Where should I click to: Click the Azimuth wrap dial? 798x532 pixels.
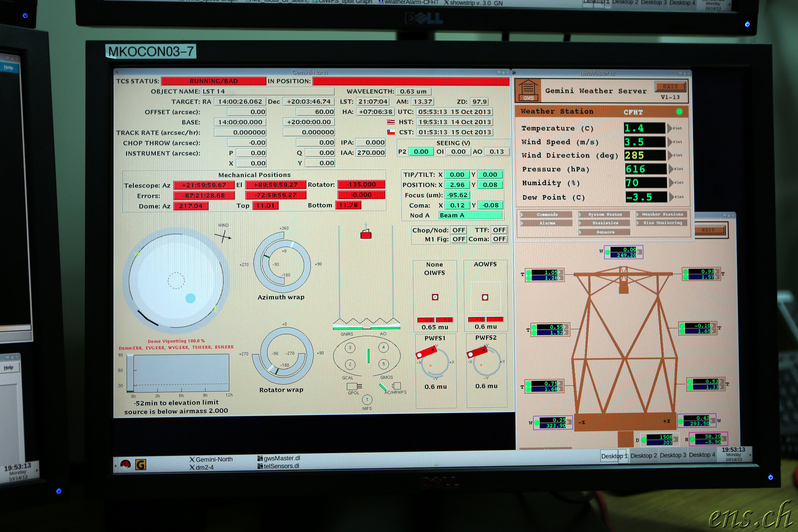[x=282, y=263]
